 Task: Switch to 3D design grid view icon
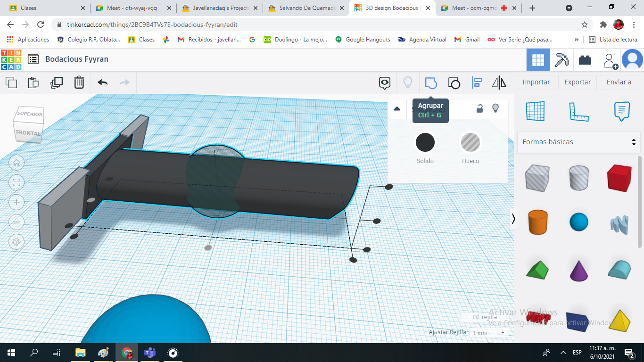pyautogui.click(x=538, y=60)
